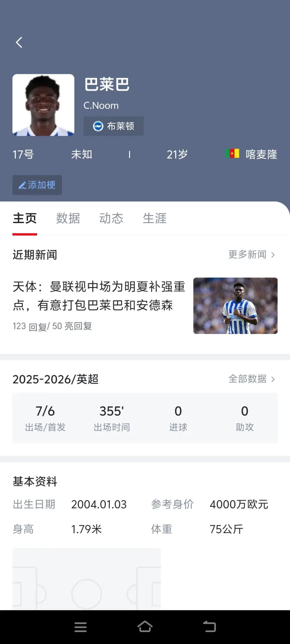Viewport: 290px width, 644px height.
Task: Click the 布莱顿 team button
Action: [114, 126]
